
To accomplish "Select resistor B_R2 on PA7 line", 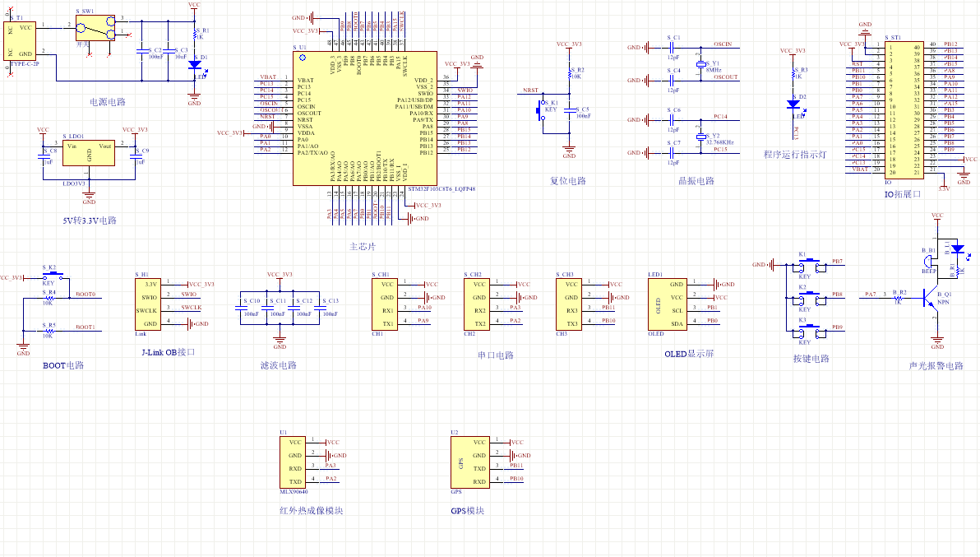I will 899,298.
